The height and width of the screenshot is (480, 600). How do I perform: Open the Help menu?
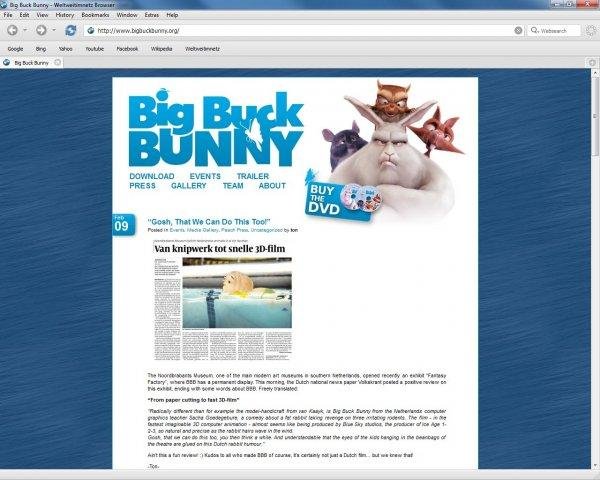[172, 15]
